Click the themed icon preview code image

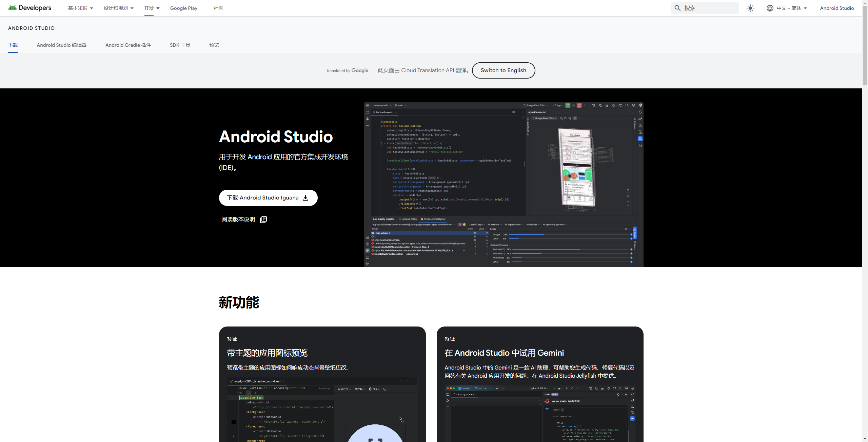(x=322, y=410)
